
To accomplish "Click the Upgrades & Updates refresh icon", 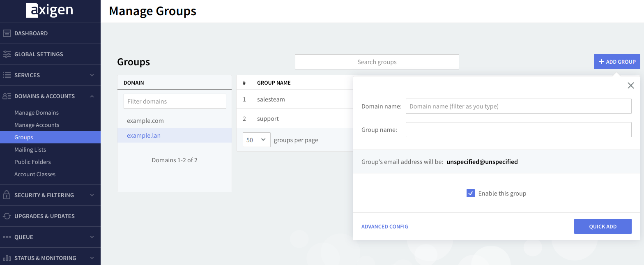I will coord(7,216).
